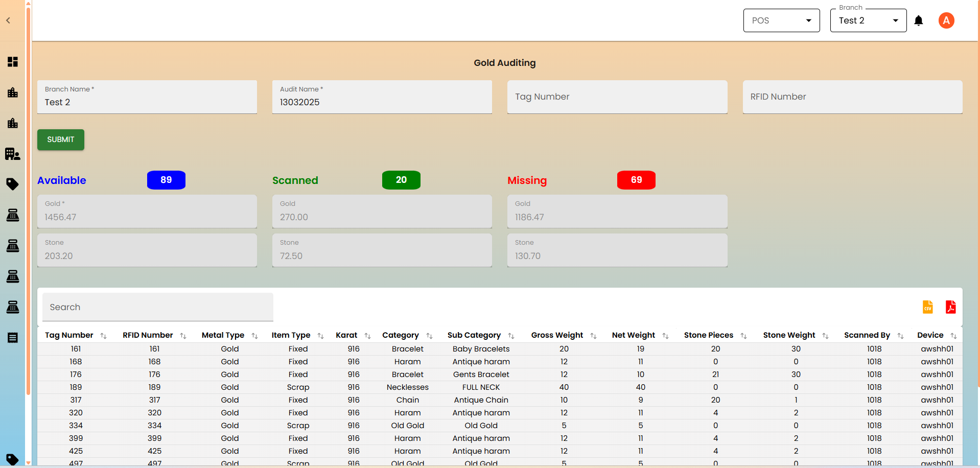Click Available Gold 1456.47 field
980x468 pixels.
[147, 212]
